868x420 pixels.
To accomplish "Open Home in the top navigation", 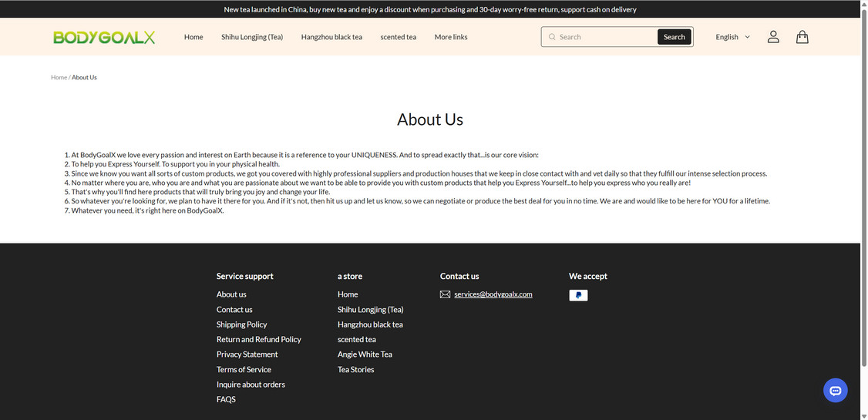I will 193,37.
